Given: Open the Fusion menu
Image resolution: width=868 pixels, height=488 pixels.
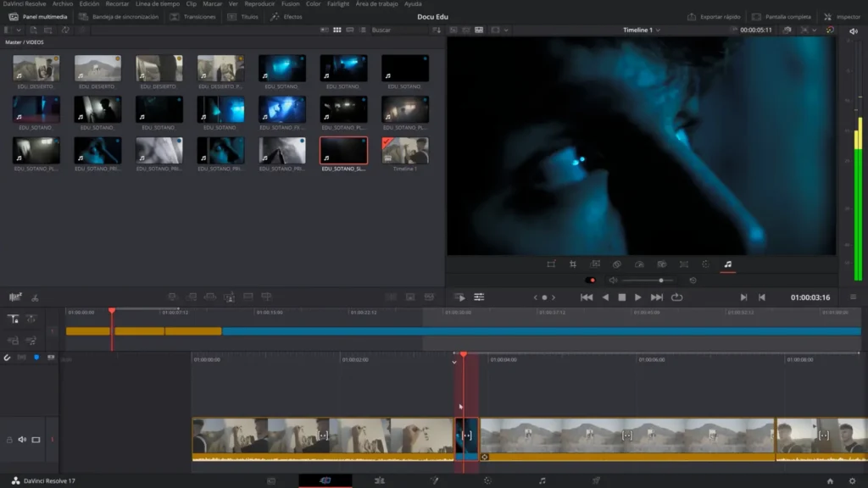Looking at the screenshot, I should click(290, 4).
